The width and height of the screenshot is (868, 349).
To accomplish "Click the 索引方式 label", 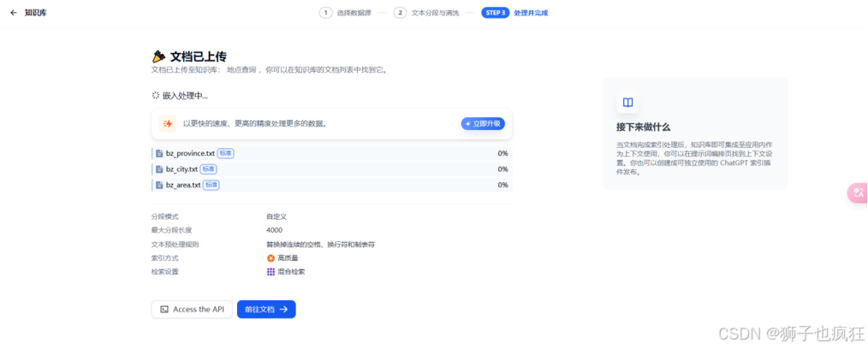I will (x=165, y=257).
